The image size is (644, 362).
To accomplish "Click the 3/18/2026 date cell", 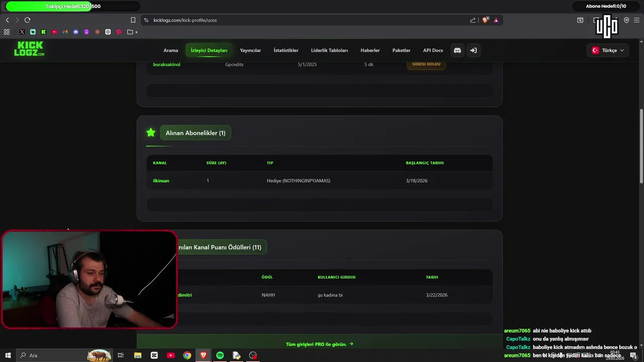I will 417,180.
